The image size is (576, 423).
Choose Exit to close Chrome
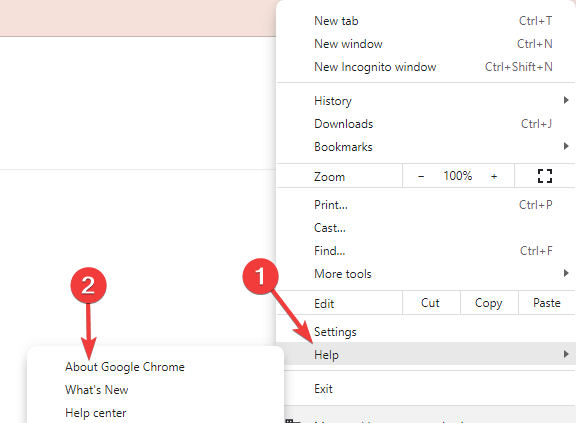click(426, 388)
